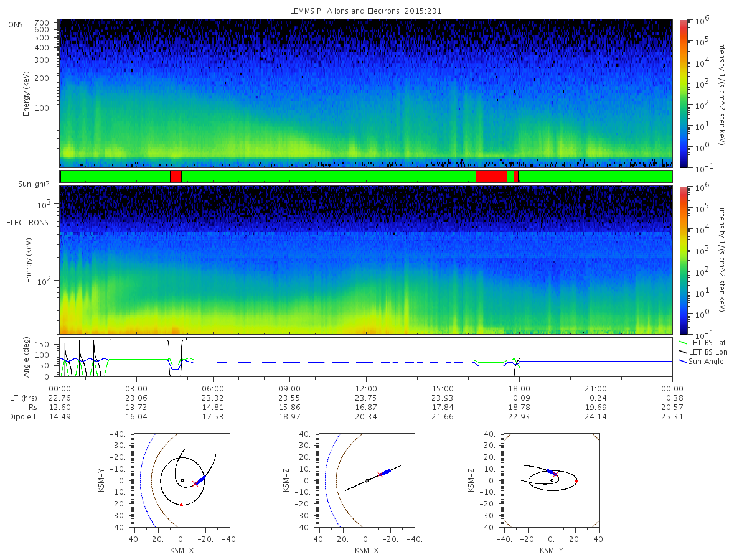Click the red X marker in KSM-X/KSM-Z orbit plot

coord(380,474)
